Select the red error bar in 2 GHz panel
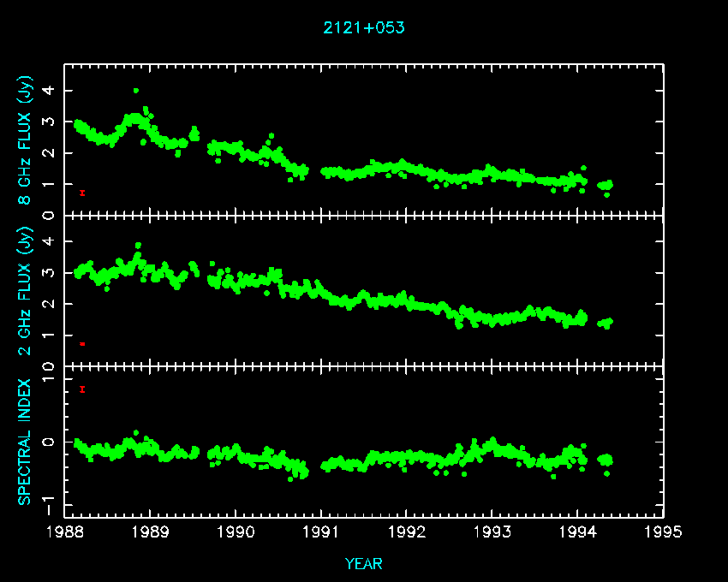Viewport: 728px width, 582px height. [82, 343]
